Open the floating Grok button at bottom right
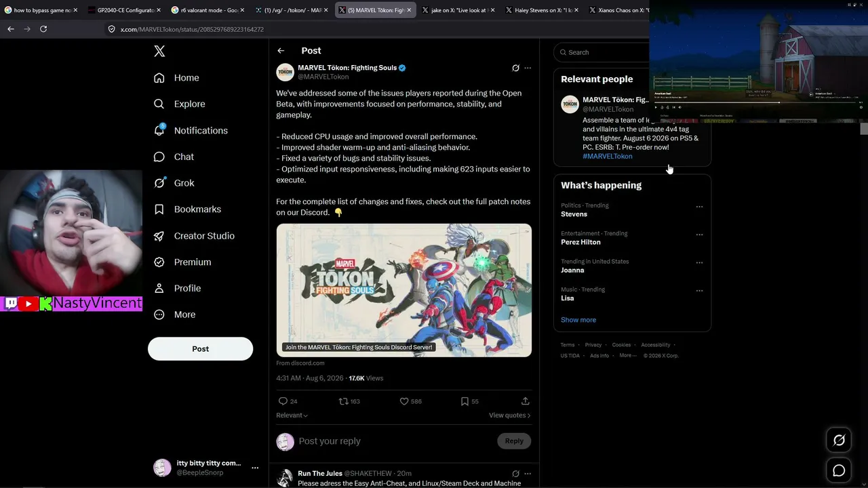 coord(839,441)
